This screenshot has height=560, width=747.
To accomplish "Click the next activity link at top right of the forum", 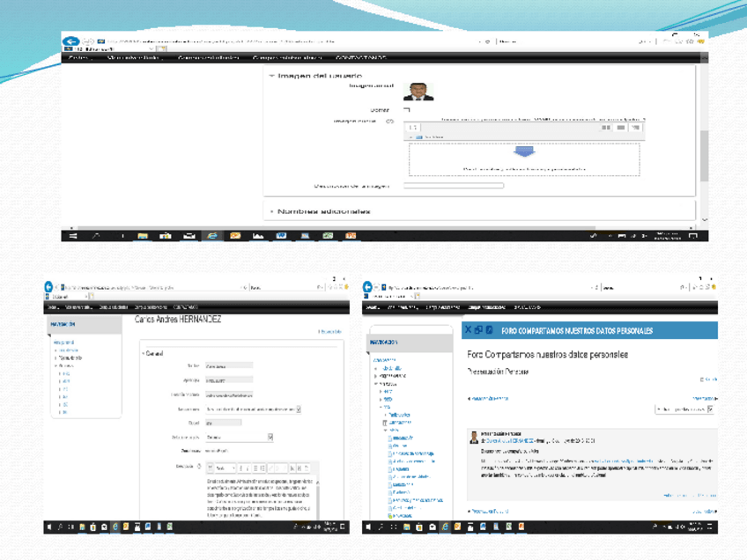I will point(704,398).
